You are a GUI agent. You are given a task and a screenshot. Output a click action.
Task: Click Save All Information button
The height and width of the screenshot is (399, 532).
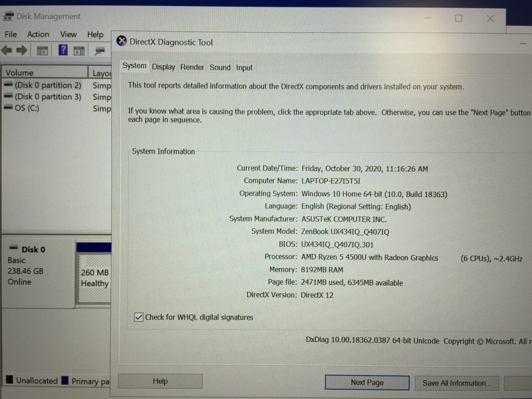[457, 383]
